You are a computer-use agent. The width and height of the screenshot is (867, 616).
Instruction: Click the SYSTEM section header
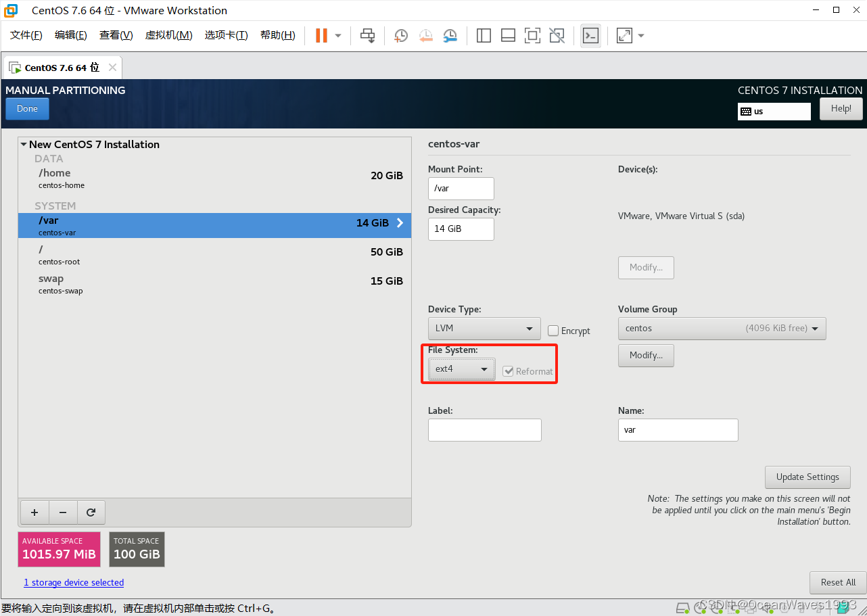[x=55, y=206]
